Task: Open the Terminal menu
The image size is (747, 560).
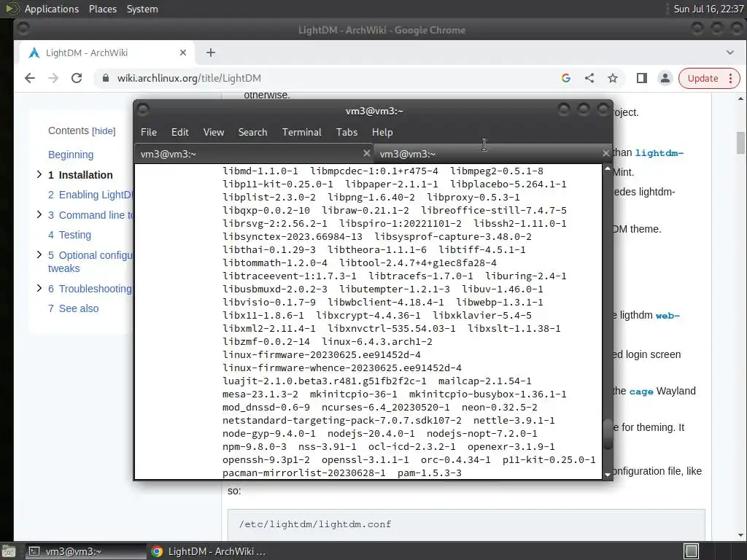Action: 301,133
